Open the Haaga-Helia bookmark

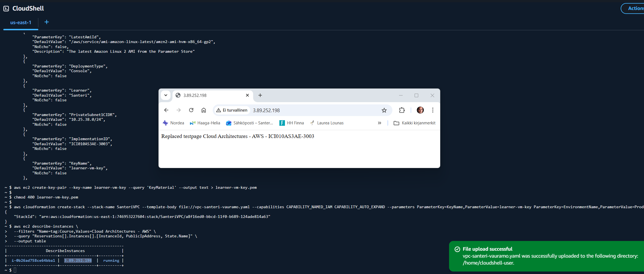[205, 123]
